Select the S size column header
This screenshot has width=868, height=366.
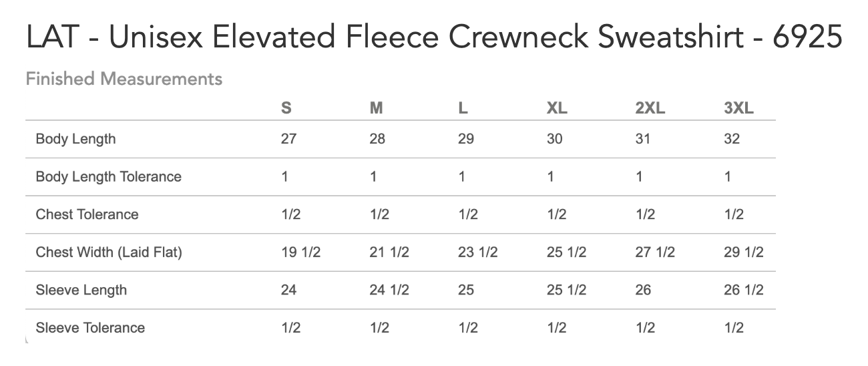coord(286,108)
